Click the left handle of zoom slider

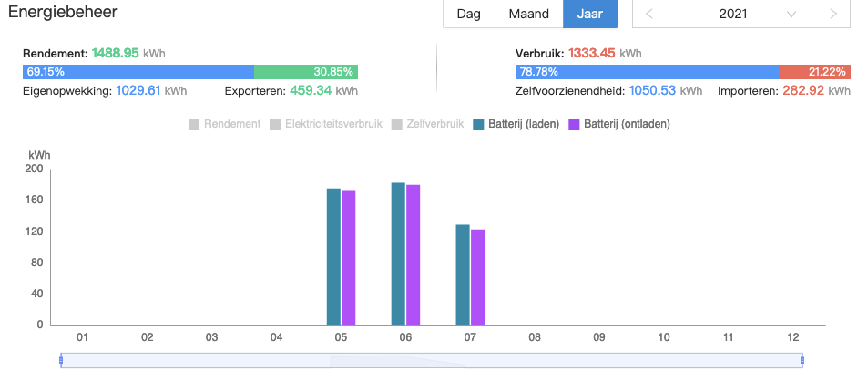[x=61, y=360]
